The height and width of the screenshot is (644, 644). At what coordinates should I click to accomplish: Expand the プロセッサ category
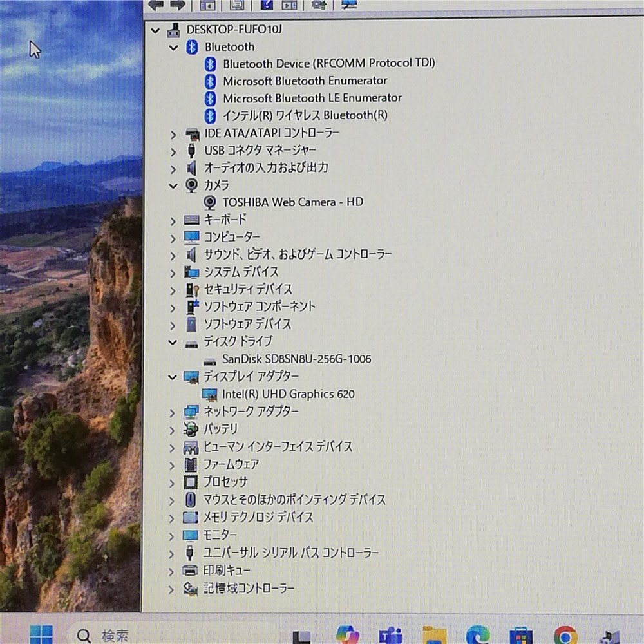point(172,482)
